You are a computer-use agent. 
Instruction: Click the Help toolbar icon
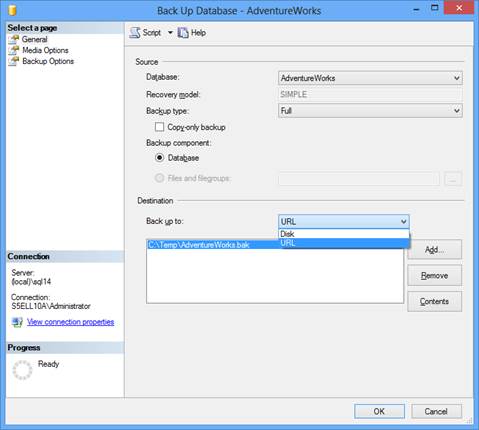click(183, 33)
